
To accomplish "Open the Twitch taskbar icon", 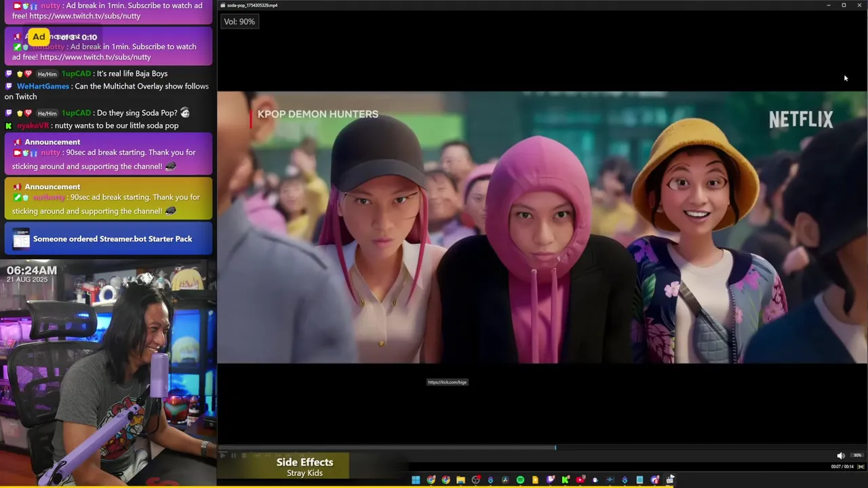I will pos(550,480).
